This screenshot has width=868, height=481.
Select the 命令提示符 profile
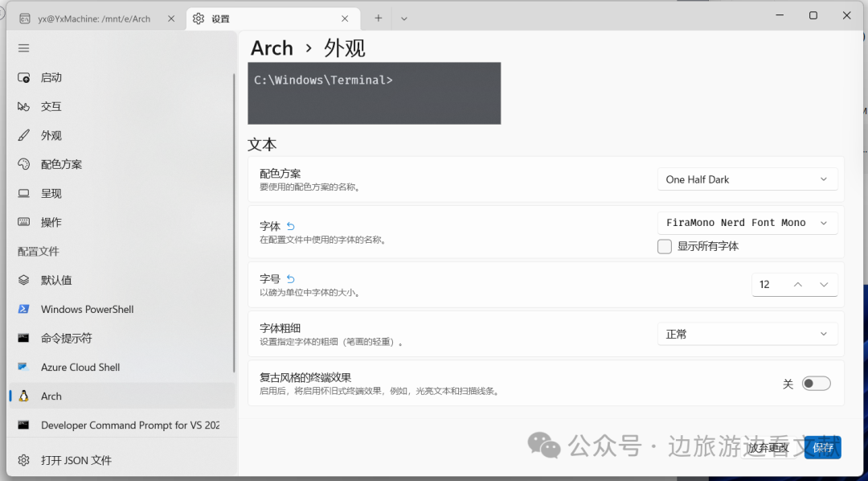tap(122, 338)
